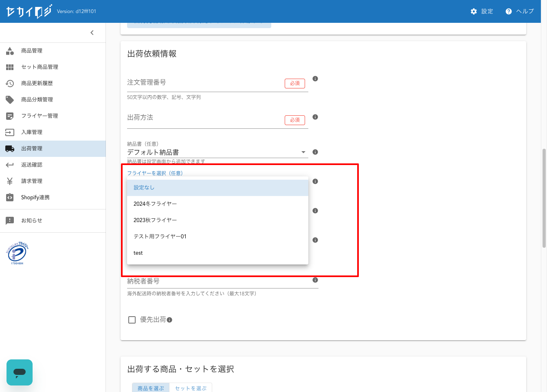This screenshot has height=392, width=547.
Task: Open the chat widget bubble
Action: [20, 372]
